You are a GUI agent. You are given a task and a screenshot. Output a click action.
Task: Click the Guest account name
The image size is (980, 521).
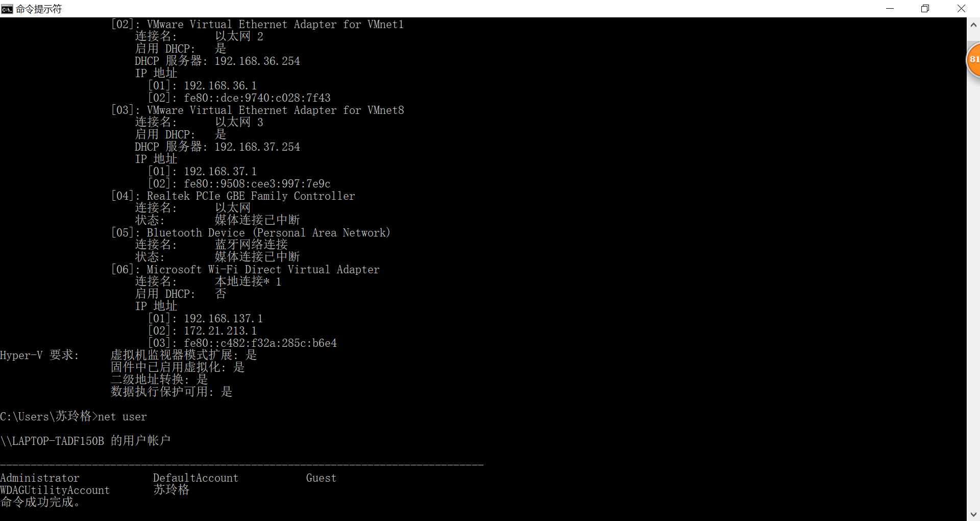click(321, 478)
